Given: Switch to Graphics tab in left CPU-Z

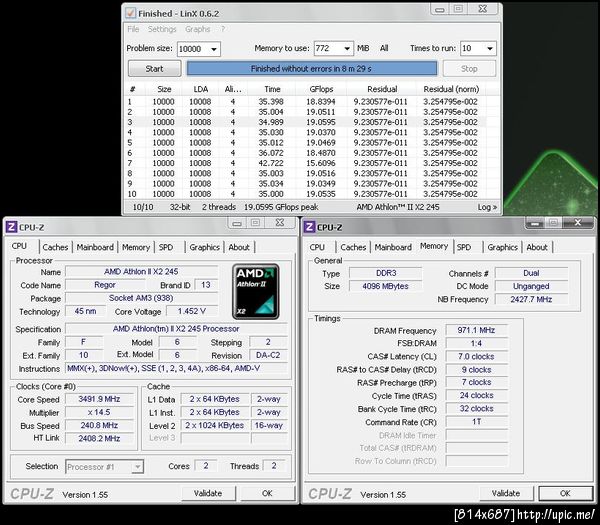Looking at the screenshot, I should point(204,247).
